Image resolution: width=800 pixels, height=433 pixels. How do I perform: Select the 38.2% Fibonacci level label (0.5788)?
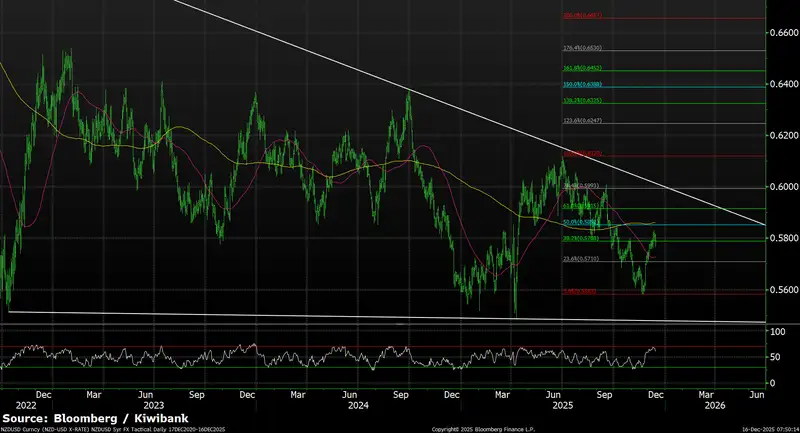coord(581,238)
